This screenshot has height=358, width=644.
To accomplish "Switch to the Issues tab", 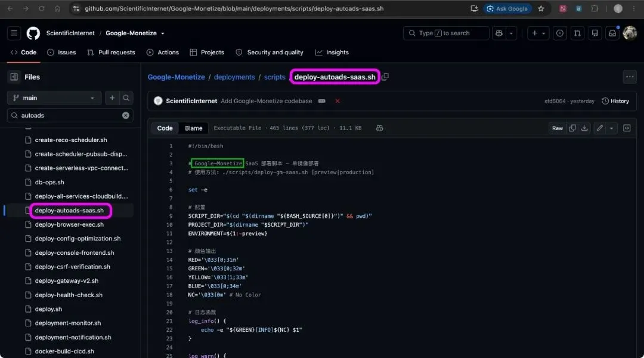I will pos(61,52).
